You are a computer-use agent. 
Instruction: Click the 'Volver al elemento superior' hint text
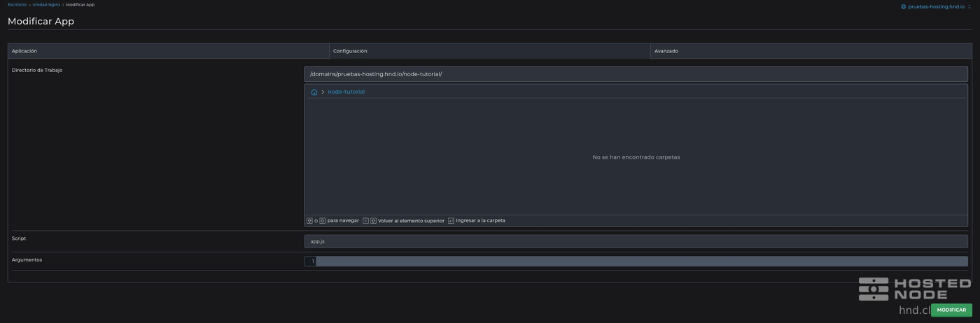click(411, 221)
